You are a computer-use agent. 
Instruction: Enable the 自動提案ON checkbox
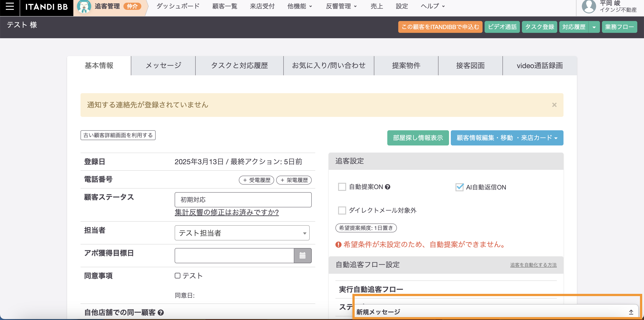[342, 187]
